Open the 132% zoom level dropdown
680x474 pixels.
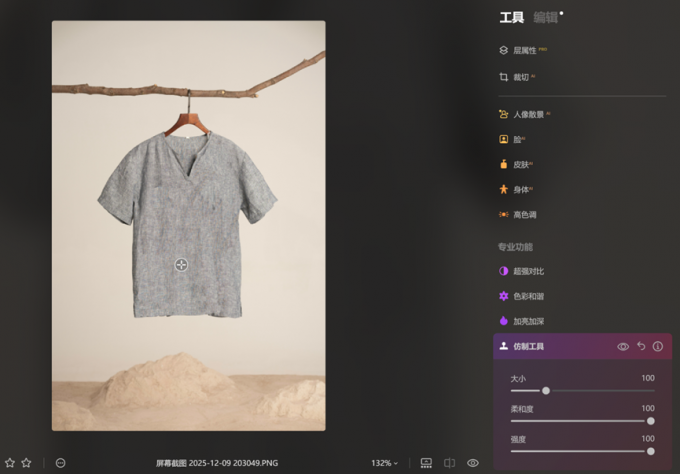click(x=384, y=463)
